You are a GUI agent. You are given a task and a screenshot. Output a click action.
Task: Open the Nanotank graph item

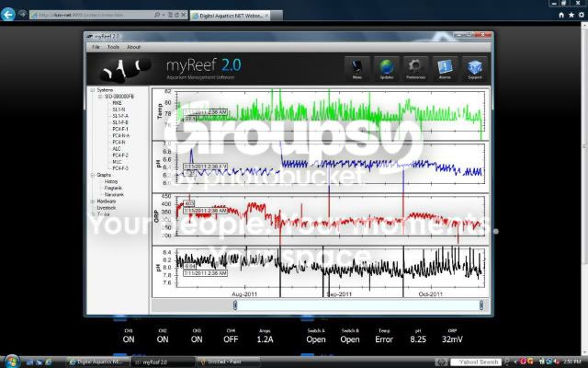tap(114, 194)
